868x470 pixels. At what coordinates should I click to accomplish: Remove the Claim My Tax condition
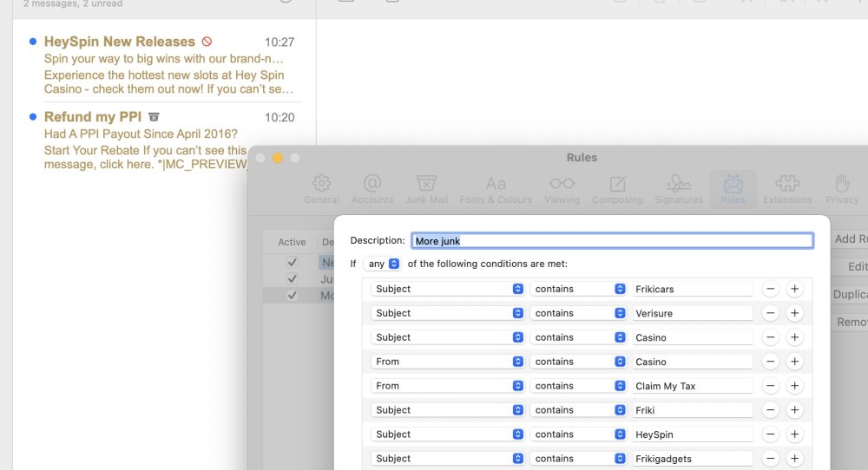(x=770, y=386)
